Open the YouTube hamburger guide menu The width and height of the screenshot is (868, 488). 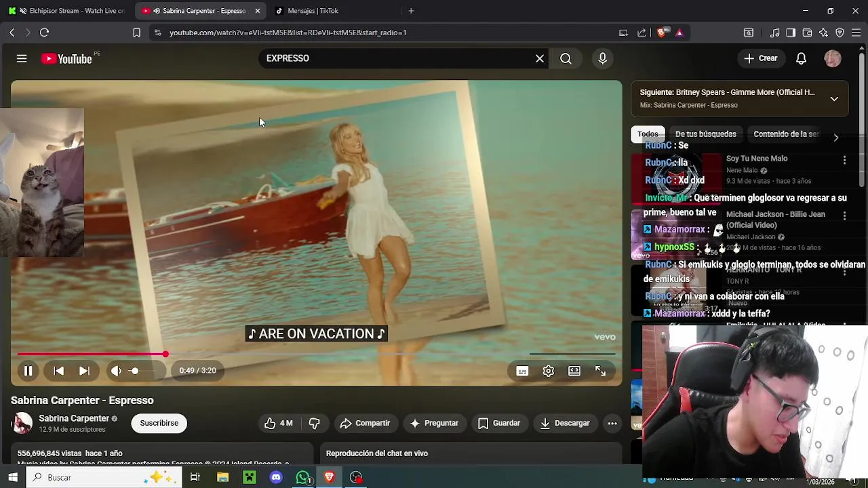(22, 59)
